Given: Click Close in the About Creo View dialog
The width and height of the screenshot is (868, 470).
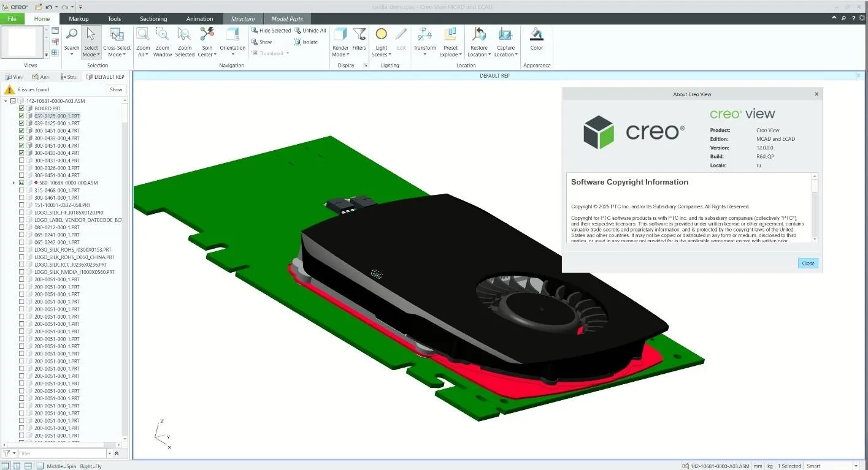Looking at the screenshot, I should [x=808, y=263].
